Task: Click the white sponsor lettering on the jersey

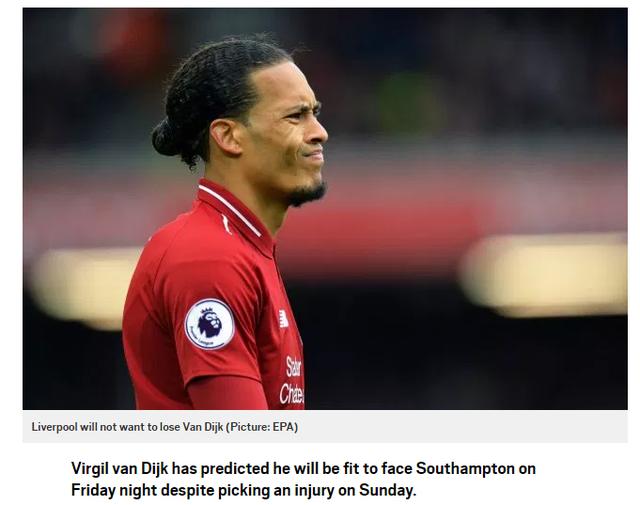Action: click(293, 380)
